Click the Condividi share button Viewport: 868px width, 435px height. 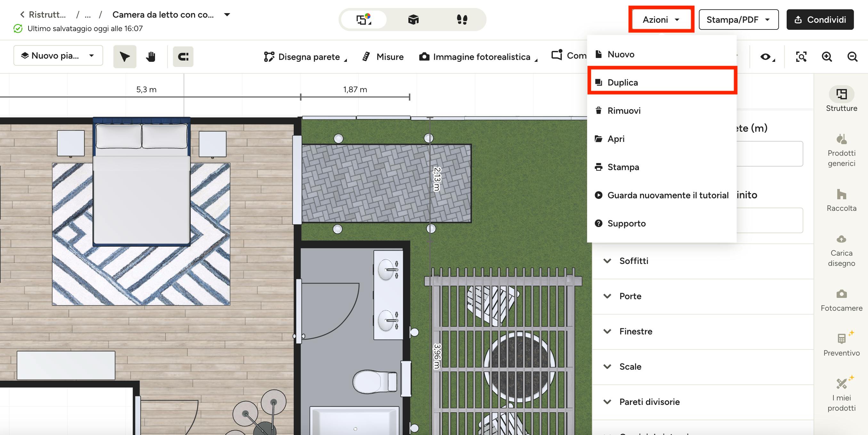coord(820,20)
